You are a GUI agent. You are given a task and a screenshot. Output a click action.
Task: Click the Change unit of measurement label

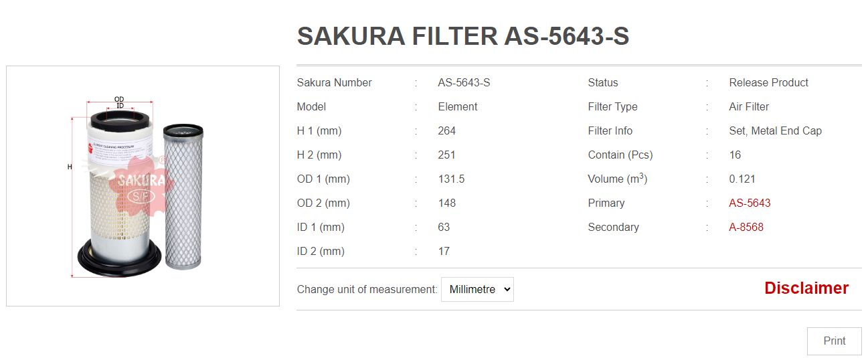(x=367, y=289)
